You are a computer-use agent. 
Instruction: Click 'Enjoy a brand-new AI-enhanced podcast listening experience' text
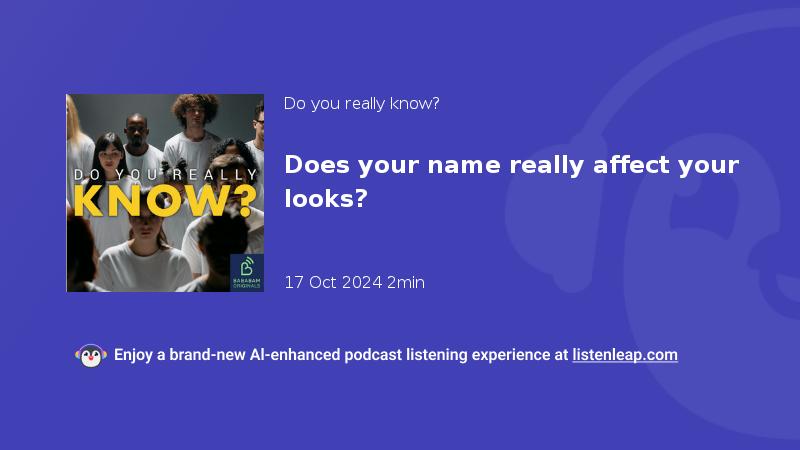(335, 355)
